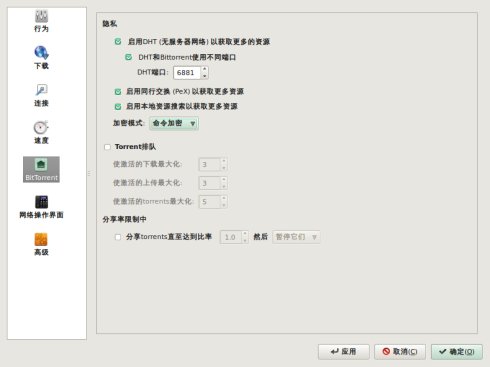The image size is (490, 367).
Task: Select the BitTorrent sidebar icon
Action: click(41, 169)
